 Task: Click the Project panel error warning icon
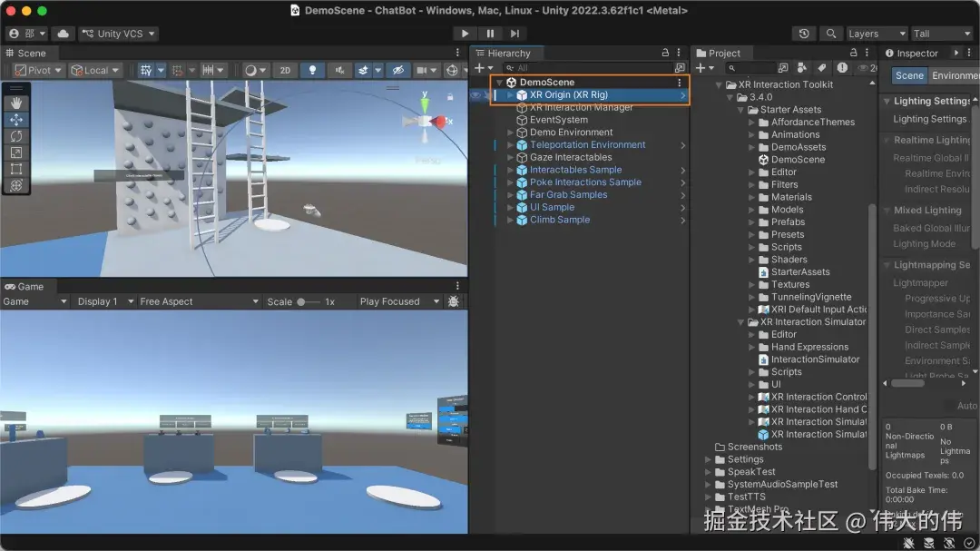(842, 67)
